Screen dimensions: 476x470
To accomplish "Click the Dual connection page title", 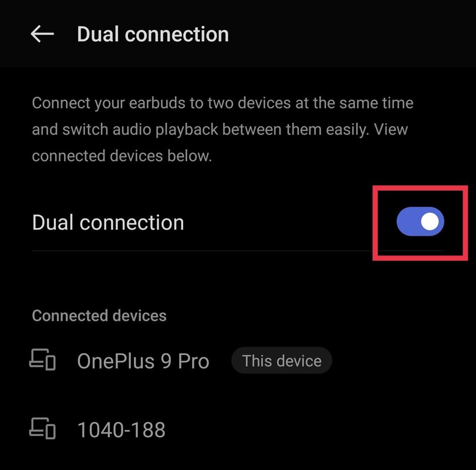I will [153, 34].
